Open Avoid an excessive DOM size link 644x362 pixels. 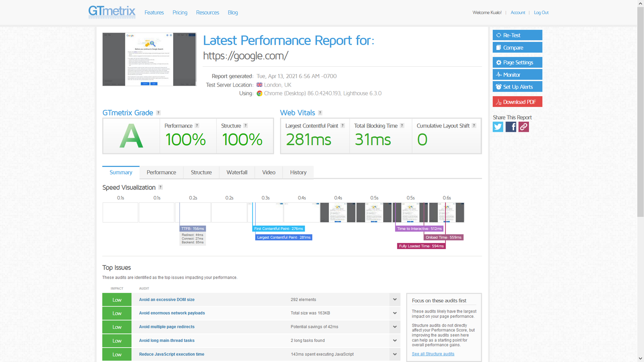(167, 300)
